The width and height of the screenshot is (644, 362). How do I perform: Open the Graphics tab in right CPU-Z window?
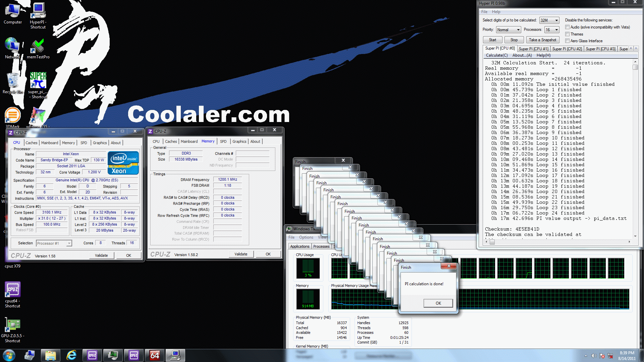tap(239, 141)
